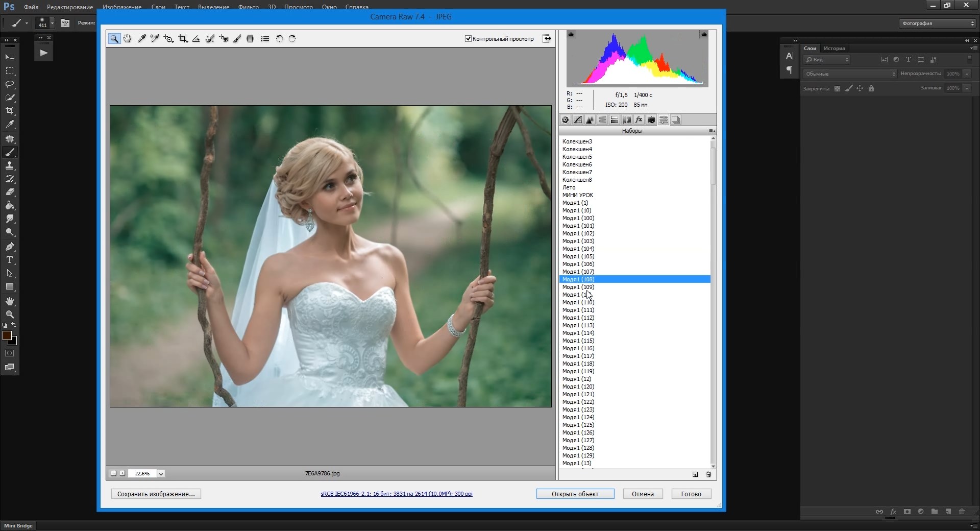Select the White Balance eyedropper tool
The width and height of the screenshot is (980, 531).
click(142, 39)
